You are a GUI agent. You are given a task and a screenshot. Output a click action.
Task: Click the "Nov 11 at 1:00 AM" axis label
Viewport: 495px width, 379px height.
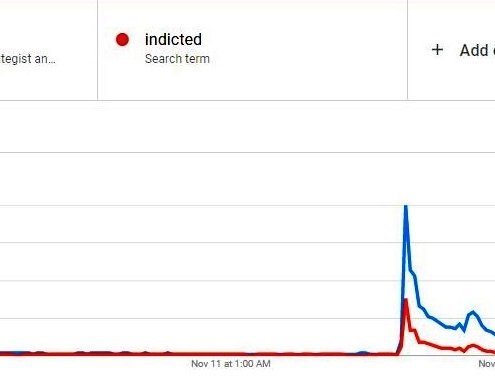tap(231, 364)
